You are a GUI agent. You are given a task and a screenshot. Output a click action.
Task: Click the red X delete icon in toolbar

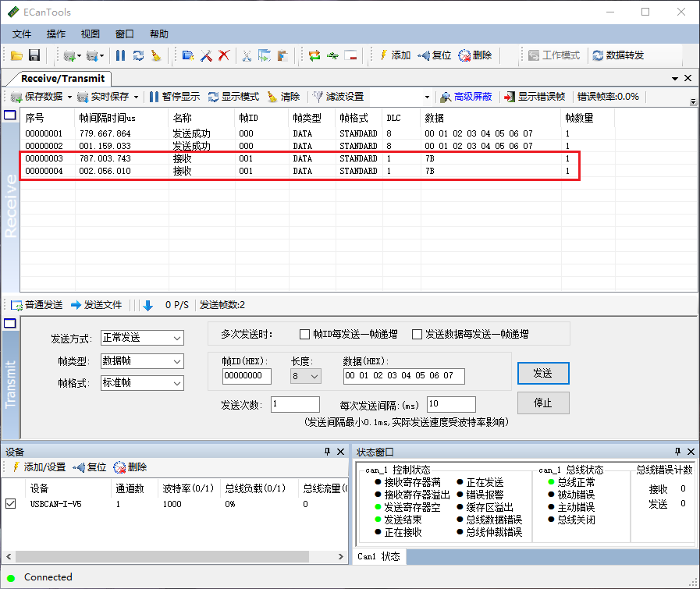coord(224,55)
